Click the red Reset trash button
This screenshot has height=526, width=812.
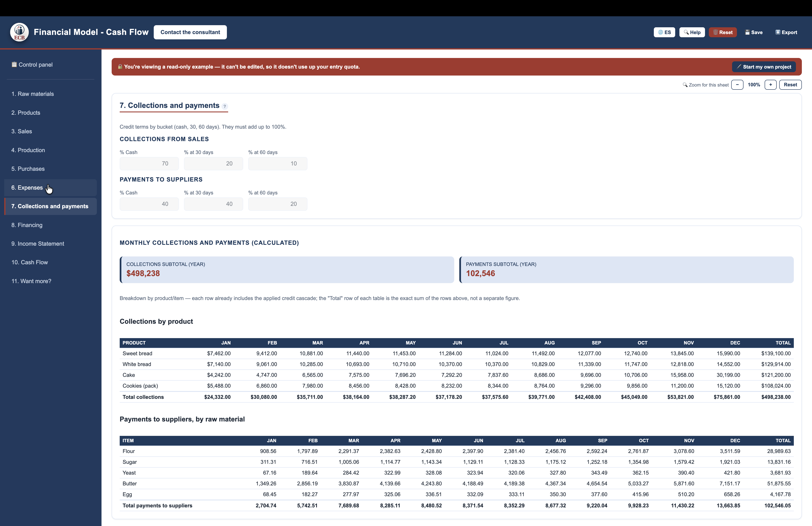pyautogui.click(x=723, y=32)
